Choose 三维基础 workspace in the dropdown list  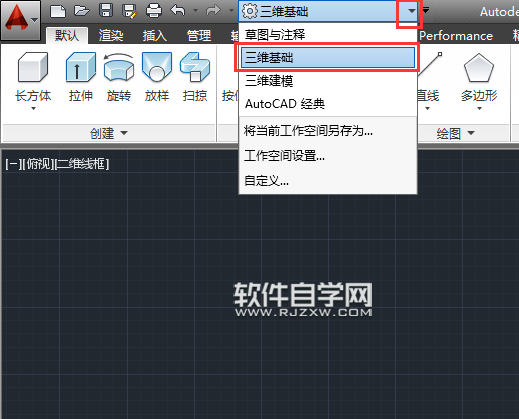point(328,57)
